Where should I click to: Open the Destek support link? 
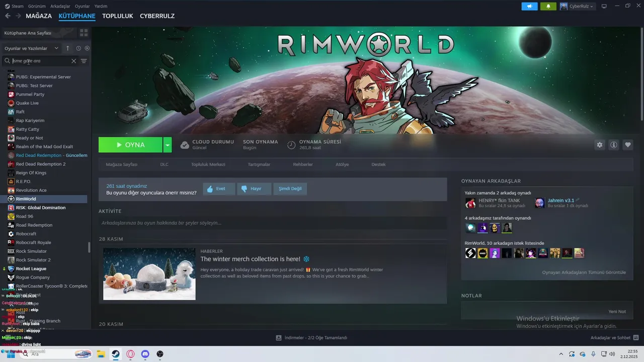pyautogui.click(x=378, y=164)
